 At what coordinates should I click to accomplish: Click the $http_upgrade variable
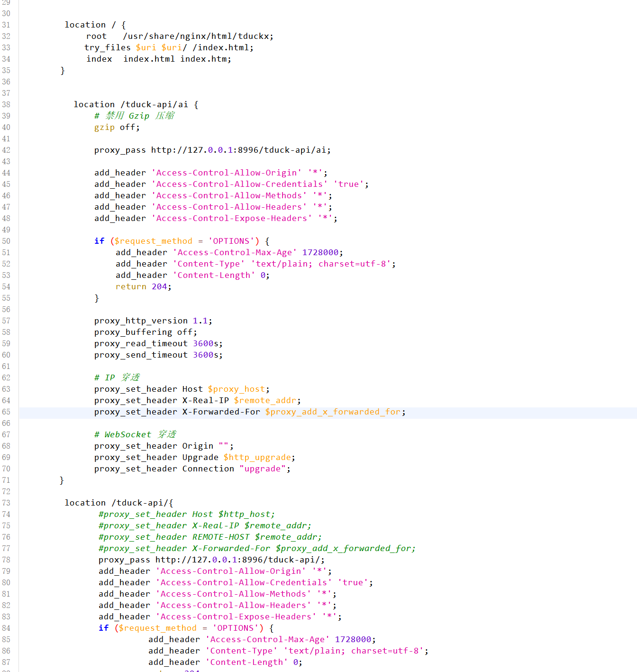click(257, 457)
